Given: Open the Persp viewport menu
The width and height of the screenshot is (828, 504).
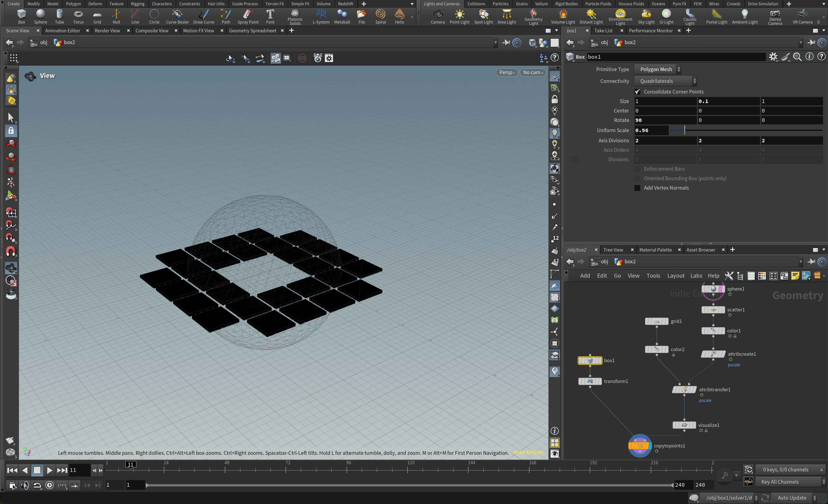Looking at the screenshot, I should (x=507, y=72).
